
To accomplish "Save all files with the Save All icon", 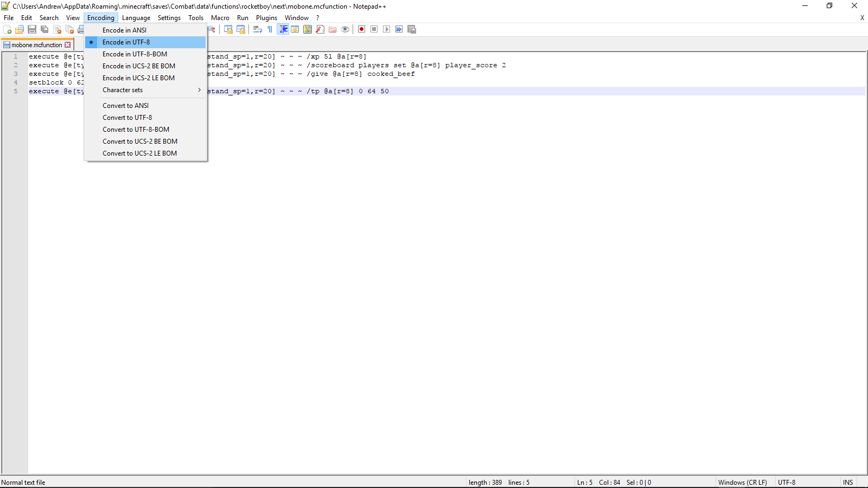I will tap(44, 29).
